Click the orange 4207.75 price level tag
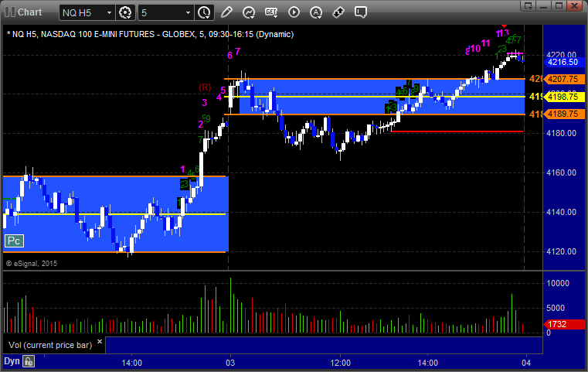 (563, 79)
